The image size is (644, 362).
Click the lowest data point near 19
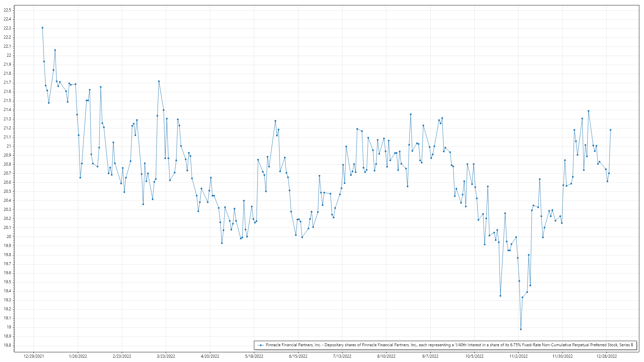[x=521, y=329]
